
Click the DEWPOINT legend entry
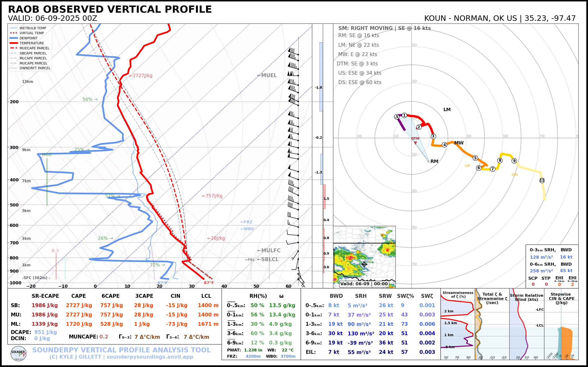[x=29, y=38]
